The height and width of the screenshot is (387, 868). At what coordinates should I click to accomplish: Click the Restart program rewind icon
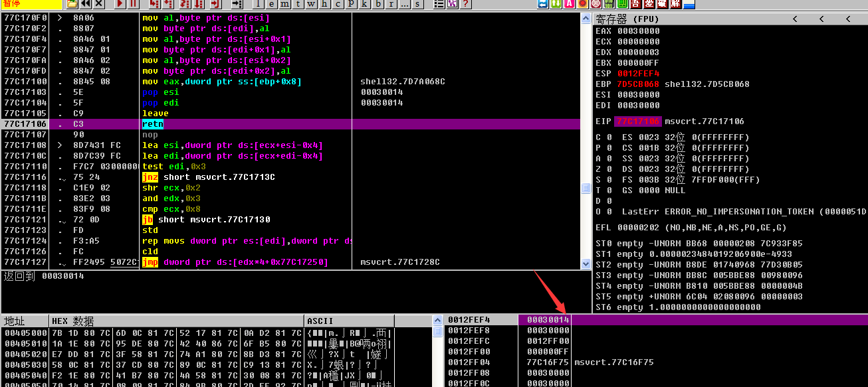(86, 4)
